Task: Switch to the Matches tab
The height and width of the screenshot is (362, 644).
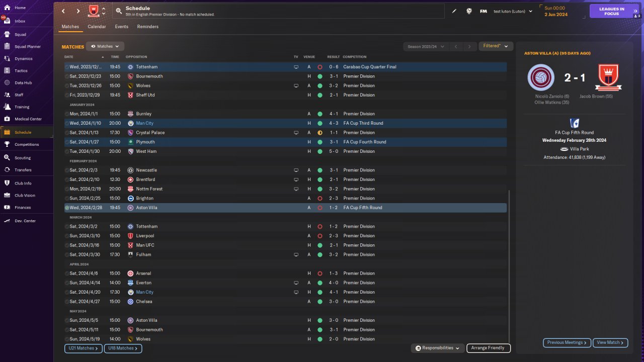Action: coord(70,27)
